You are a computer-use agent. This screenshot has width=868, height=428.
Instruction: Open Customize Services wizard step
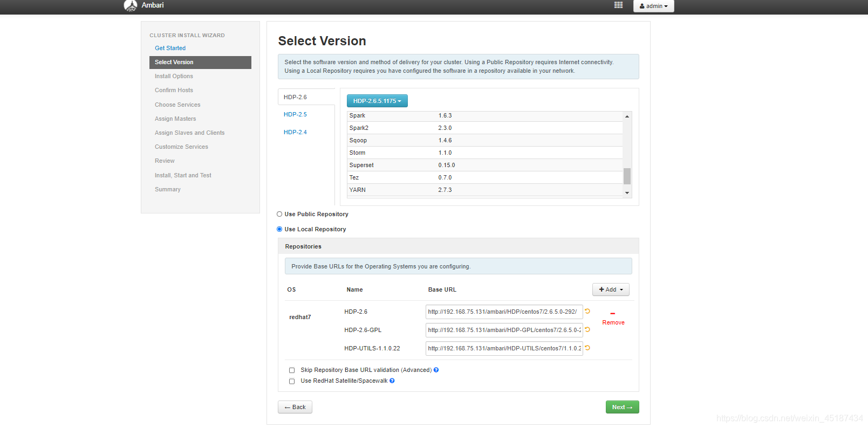tap(181, 147)
